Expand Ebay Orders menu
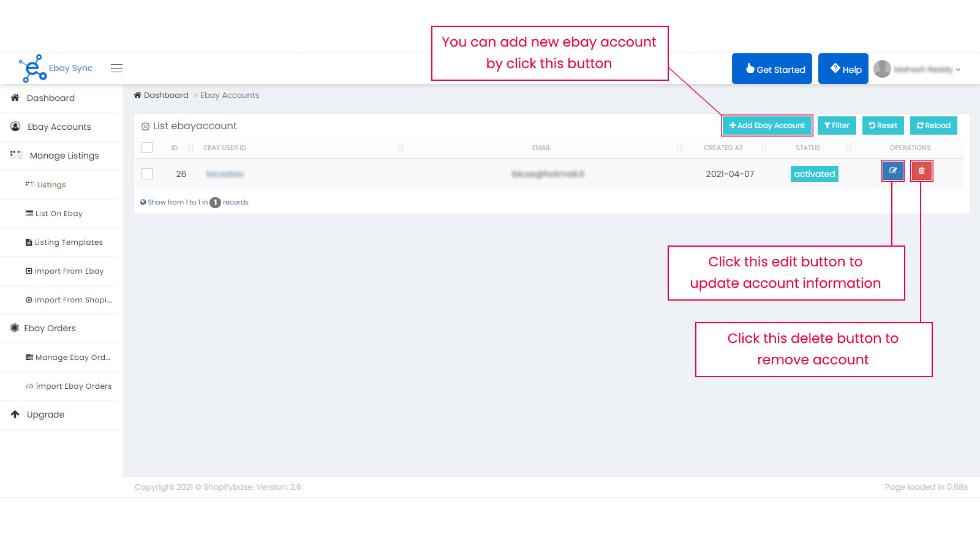 click(60, 328)
